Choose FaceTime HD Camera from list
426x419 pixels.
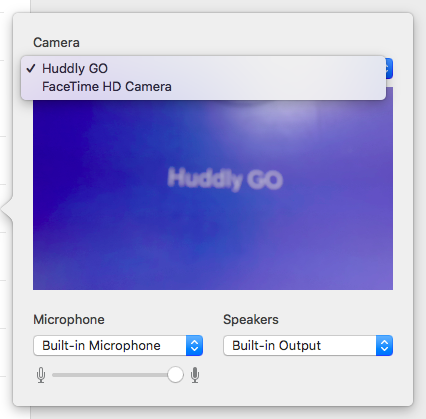click(203, 87)
